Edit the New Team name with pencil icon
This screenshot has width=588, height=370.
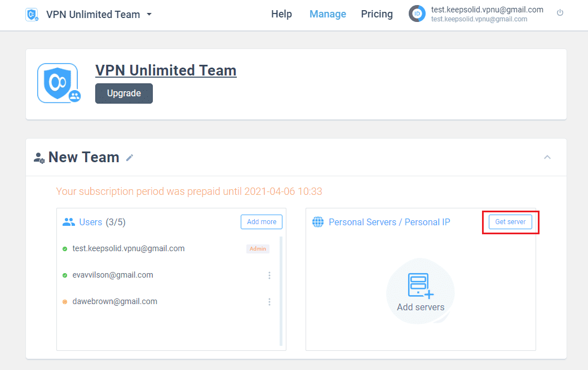point(129,158)
